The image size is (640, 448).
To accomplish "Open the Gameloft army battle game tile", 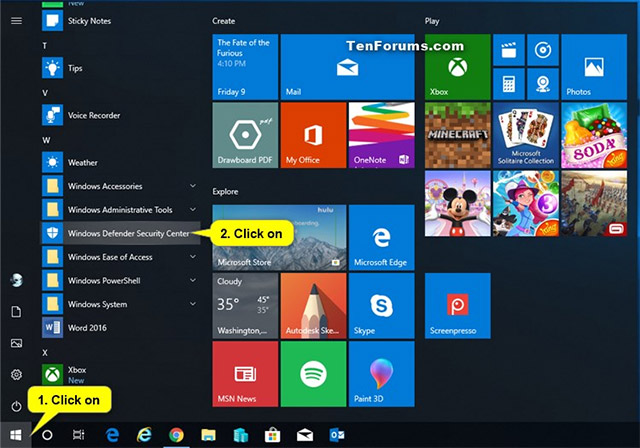I will tap(594, 203).
